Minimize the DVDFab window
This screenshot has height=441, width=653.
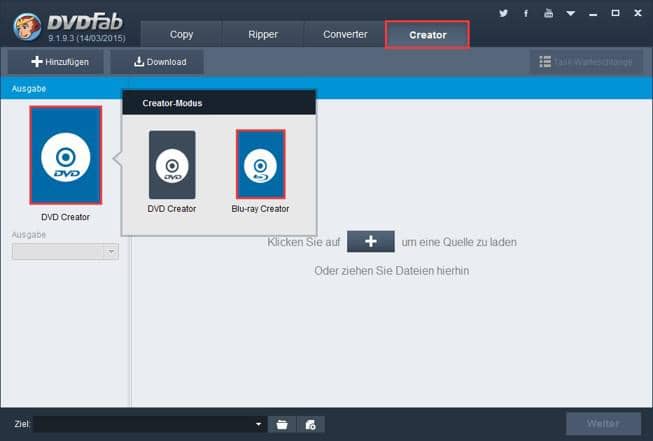593,14
